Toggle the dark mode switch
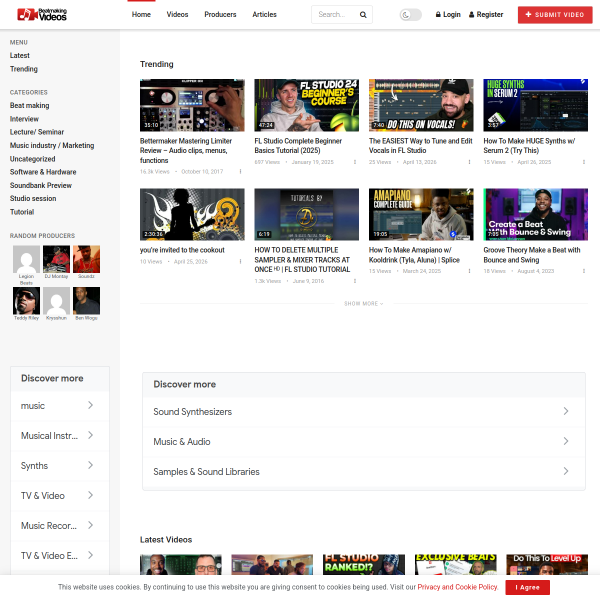The width and height of the screenshot is (600, 600). pos(411,15)
